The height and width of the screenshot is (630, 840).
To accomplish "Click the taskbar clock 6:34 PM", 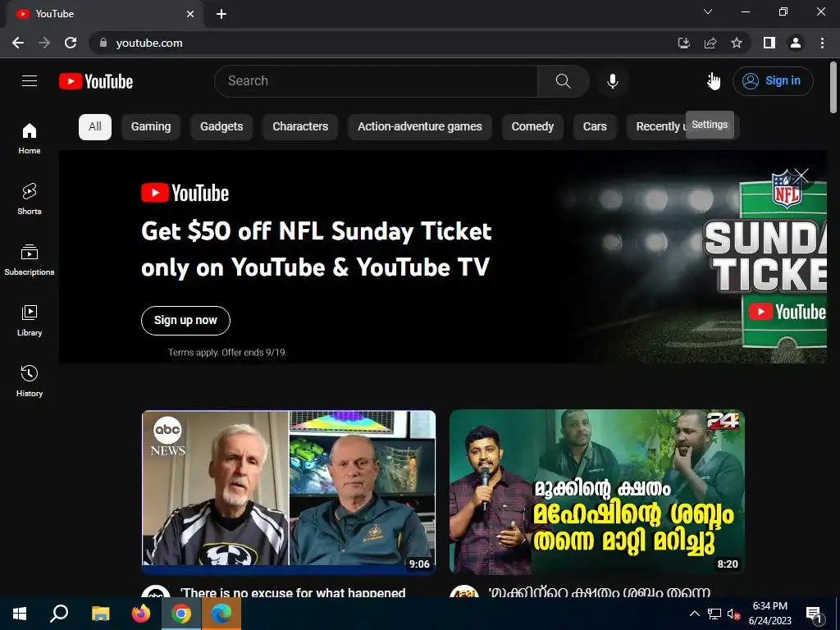I will (769, 606).
